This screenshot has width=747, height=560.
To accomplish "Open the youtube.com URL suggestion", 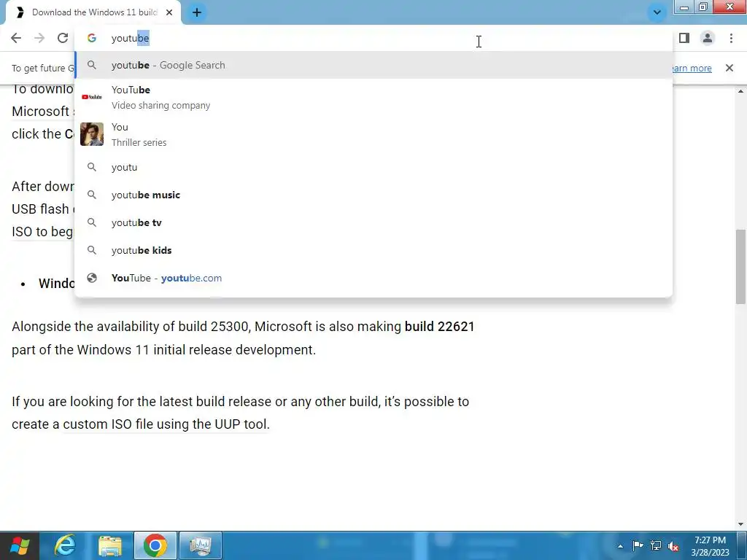I will (373, 278).
